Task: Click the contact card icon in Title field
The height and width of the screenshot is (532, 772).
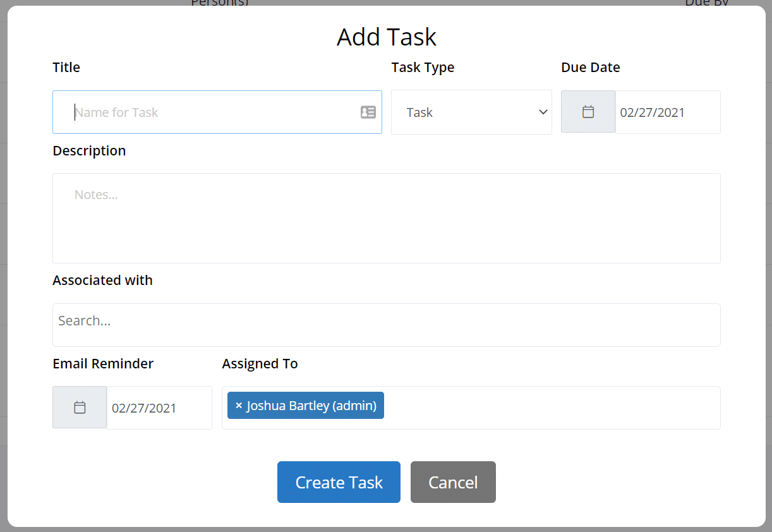Action: 368,112
